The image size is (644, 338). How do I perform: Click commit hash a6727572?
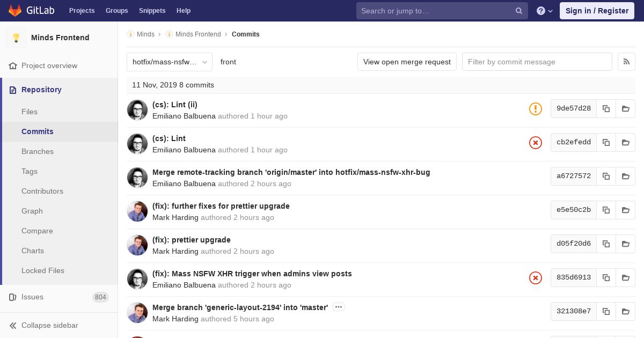(574, 176)
